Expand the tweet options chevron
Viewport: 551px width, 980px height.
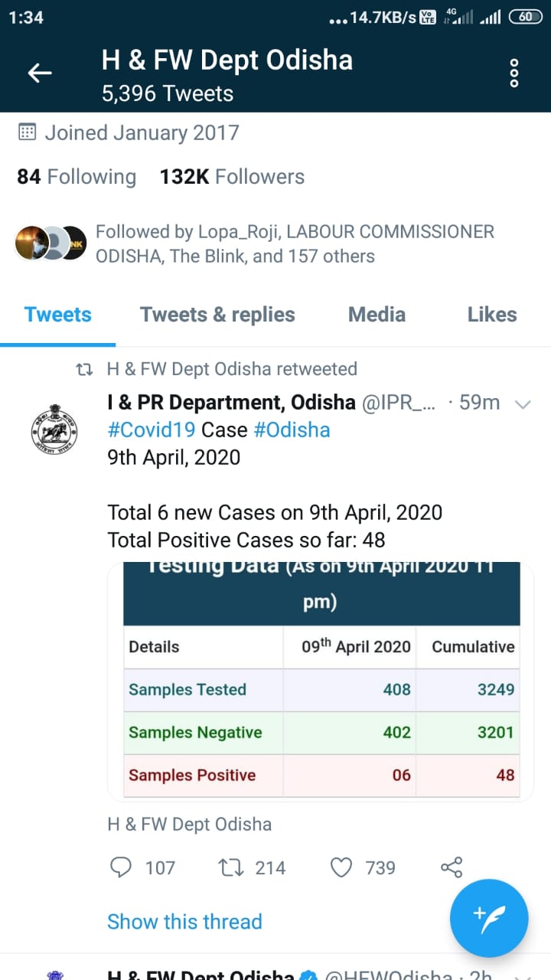click(523, 403)
